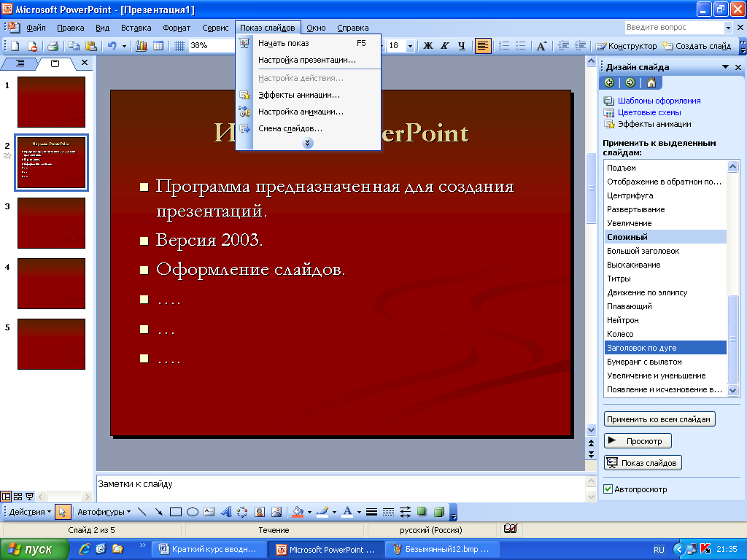The height and width of the screenshot is (560, 747).
Task: Click the Italic (К) formatting button
Action: click(x=444, y=46)
